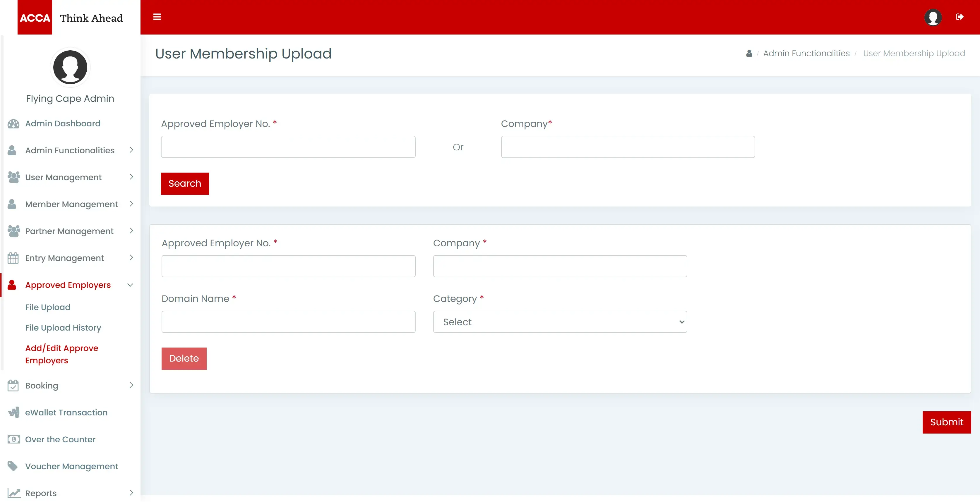Select File Upload History in the sidebar
The width and height of the screenshot is (980, 502).
point(63,327)
